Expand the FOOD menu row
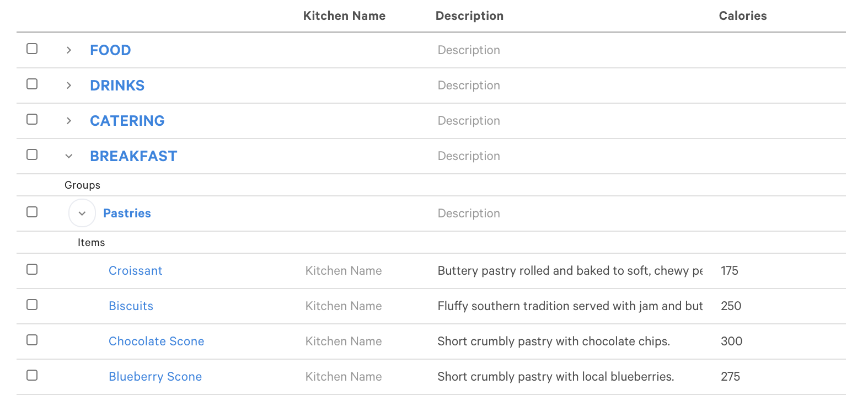This screenshot has width=868, height=395. click(x=69, y=50)
